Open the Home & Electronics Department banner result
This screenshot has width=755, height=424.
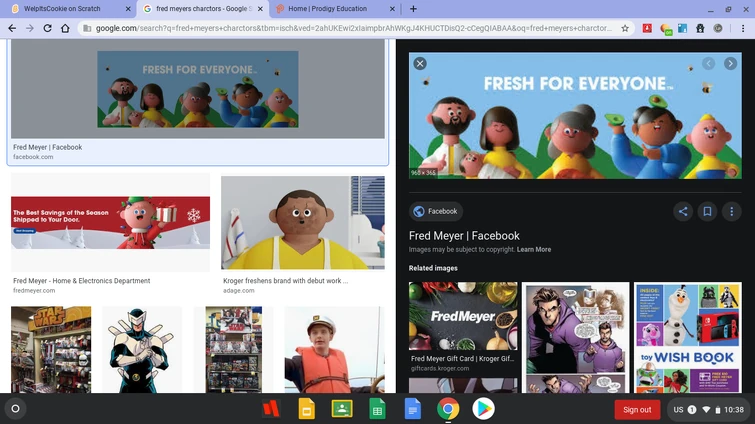pyautogui.click(x=110, y=222)
